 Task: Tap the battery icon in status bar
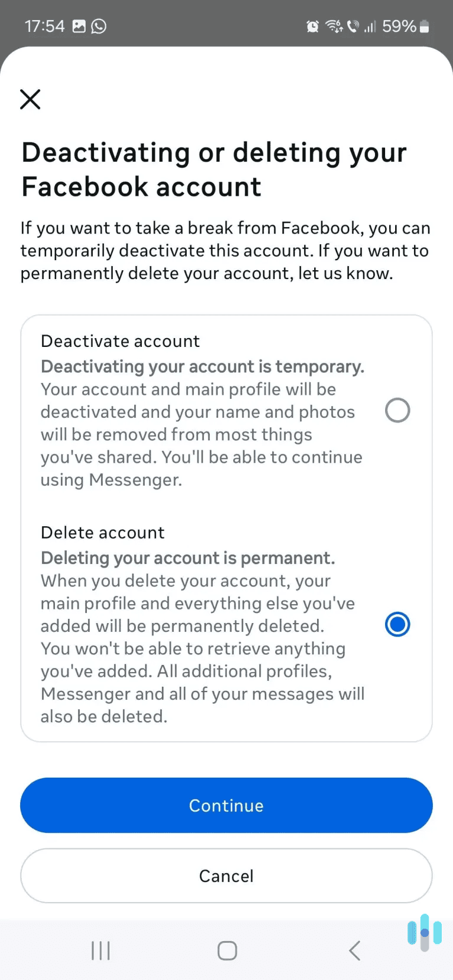423,26
